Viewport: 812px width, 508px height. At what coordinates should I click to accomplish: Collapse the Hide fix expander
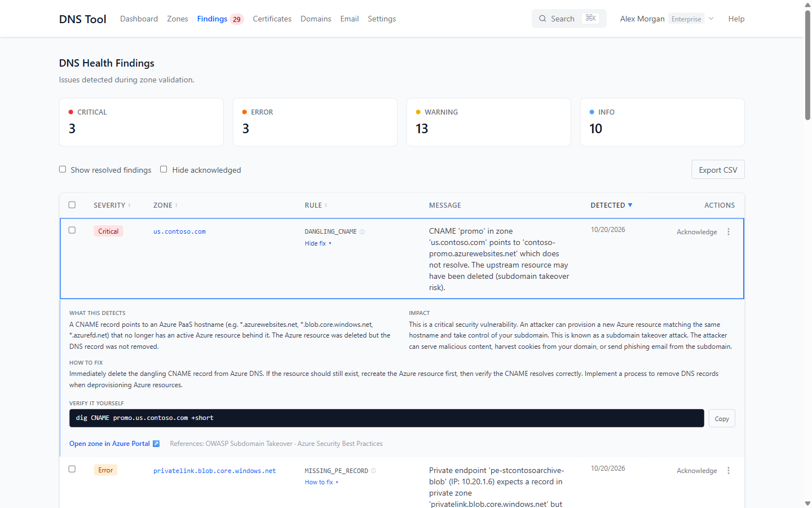(x=318, y=243)
